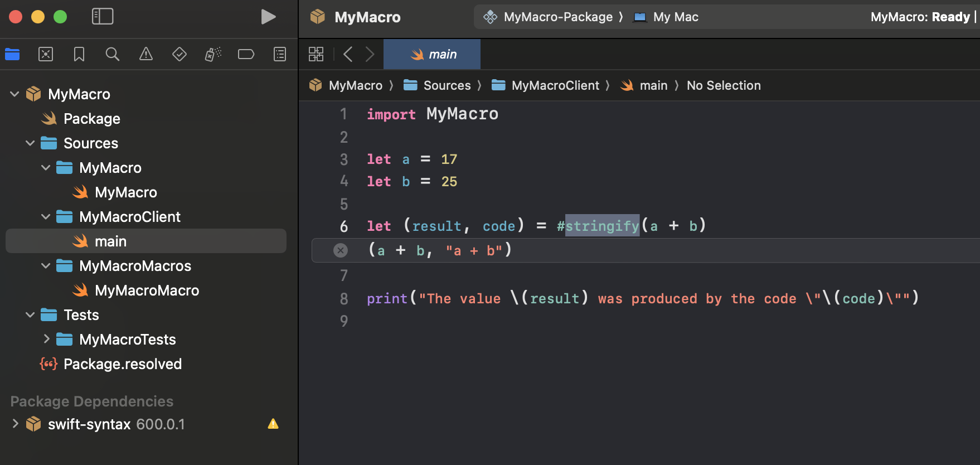The height and width of the screenshot is (465, 980).
Task: Click the result variable on line 6
Action: [436, 226]
